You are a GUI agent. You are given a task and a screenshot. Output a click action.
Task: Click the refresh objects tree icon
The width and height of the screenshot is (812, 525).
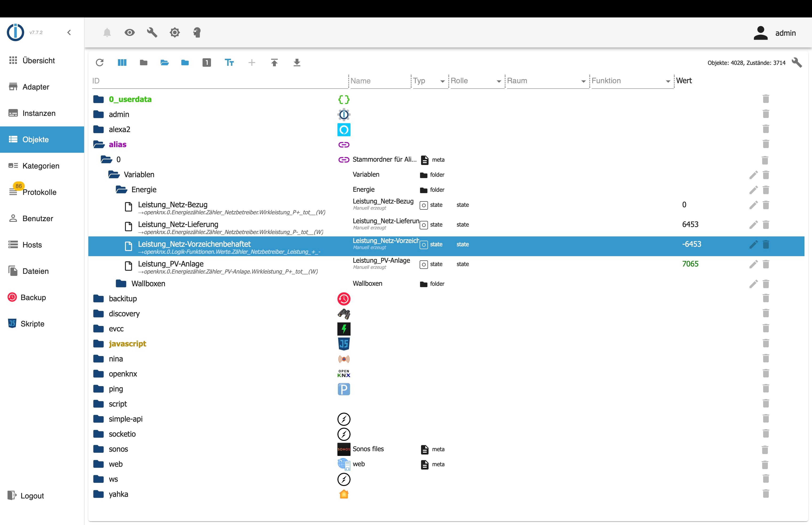tap(99, 62)
